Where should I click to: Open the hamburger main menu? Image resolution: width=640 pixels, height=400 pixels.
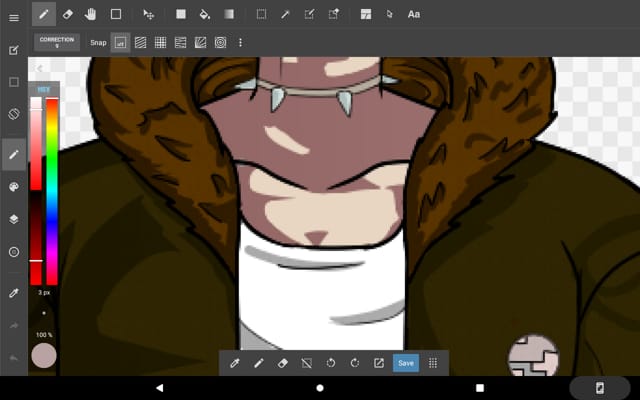coord(14,17)
